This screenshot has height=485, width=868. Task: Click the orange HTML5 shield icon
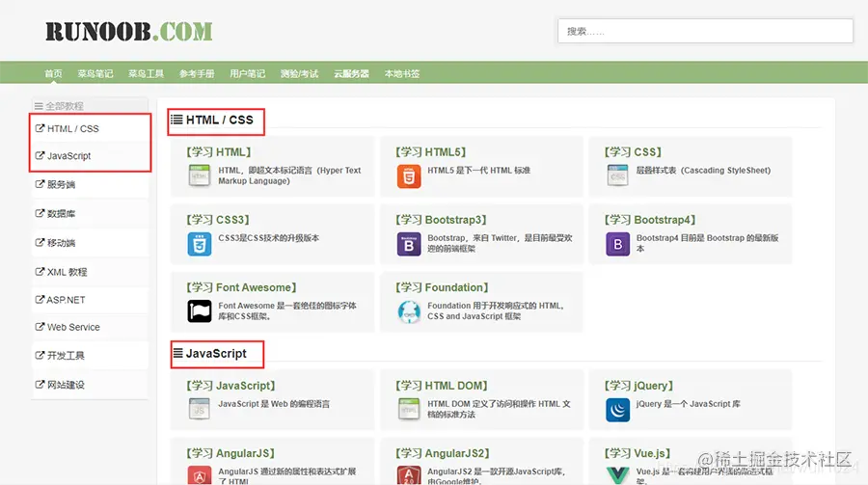tap(409, 176)
